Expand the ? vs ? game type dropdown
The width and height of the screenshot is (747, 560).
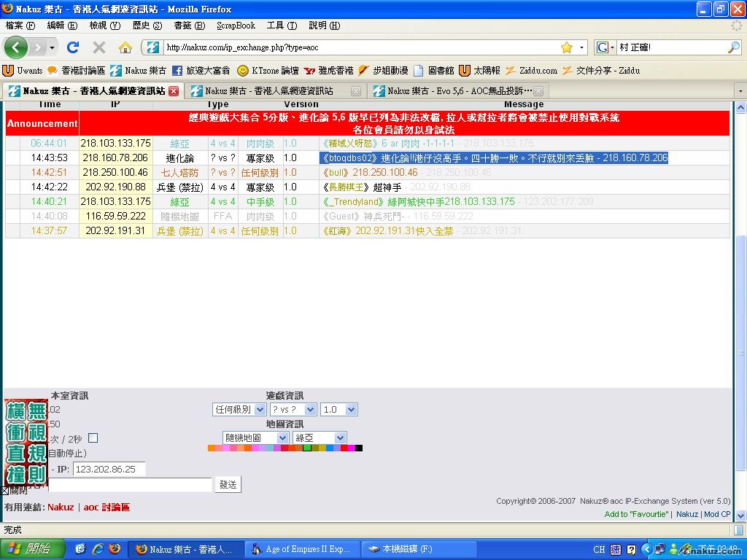(293, 410)
